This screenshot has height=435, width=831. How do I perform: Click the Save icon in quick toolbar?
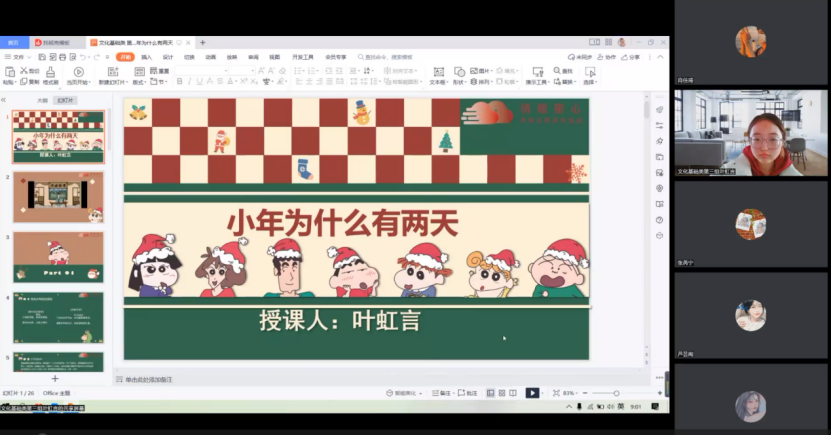pyautogui.click(x=42, y=57)
